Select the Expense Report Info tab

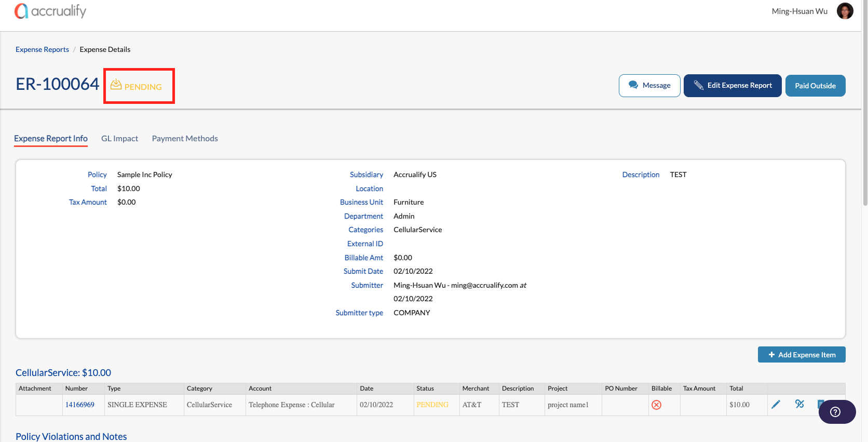pos(51,139)
